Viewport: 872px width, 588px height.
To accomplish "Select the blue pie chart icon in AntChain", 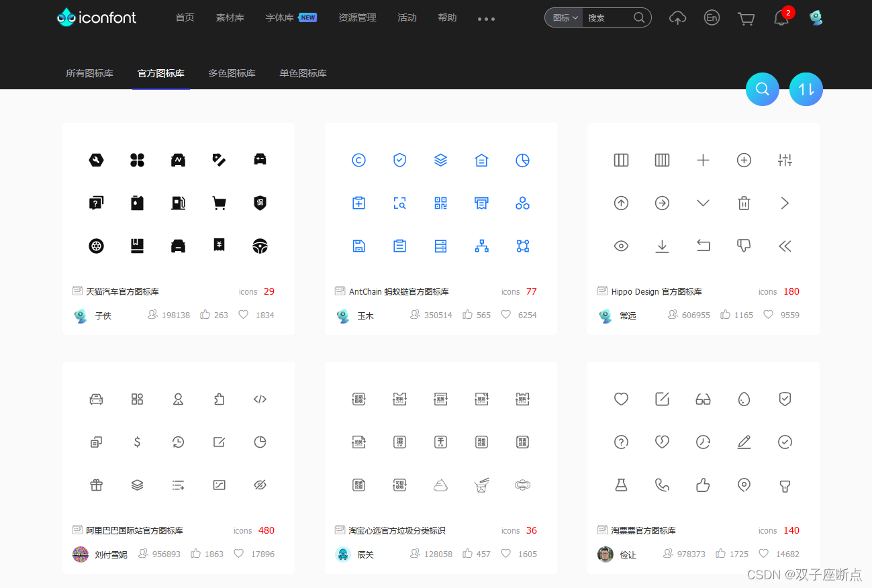I will [x=522, y=160].
